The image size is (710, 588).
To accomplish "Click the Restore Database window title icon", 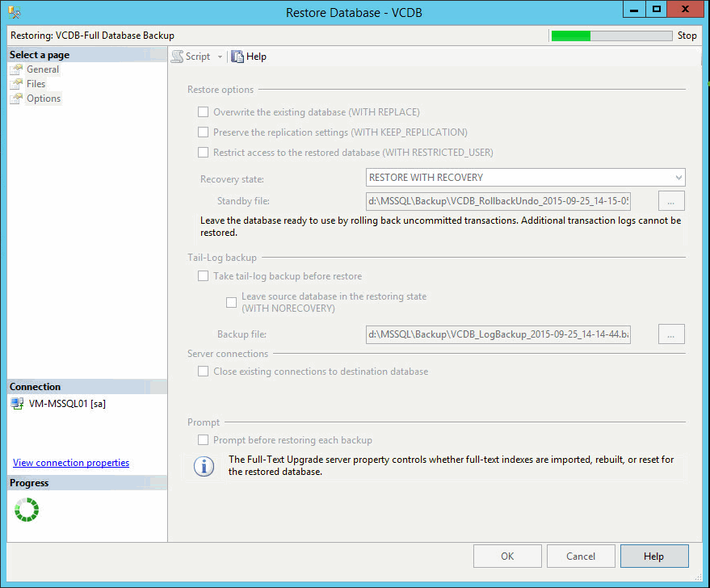I will (x=14, y=12).
